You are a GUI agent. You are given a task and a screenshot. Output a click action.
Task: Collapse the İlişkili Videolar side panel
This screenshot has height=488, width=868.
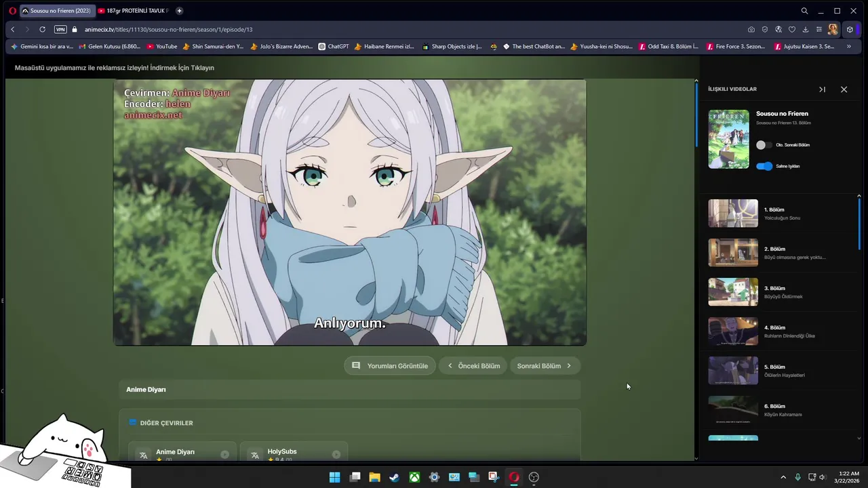pyautogui.click(x=822, y=89)
